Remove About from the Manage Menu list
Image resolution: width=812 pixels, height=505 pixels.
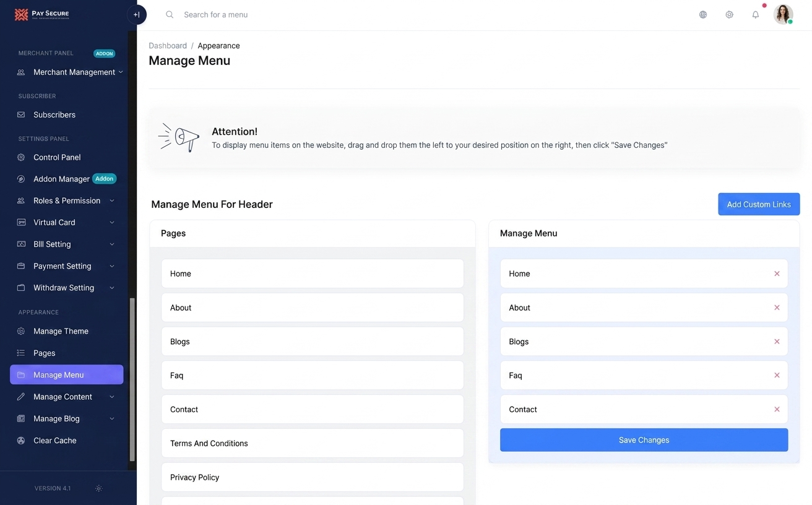click(777, 308)
